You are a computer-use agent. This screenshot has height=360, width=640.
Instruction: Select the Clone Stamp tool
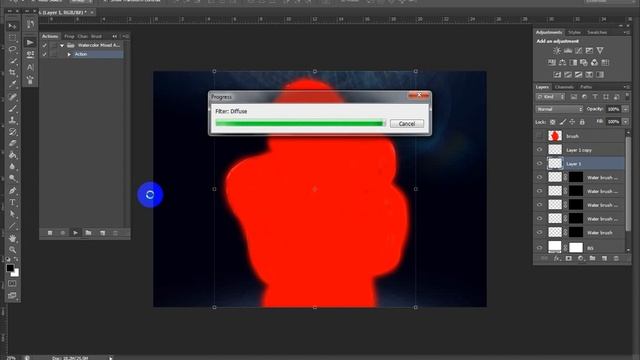[12, 120]
